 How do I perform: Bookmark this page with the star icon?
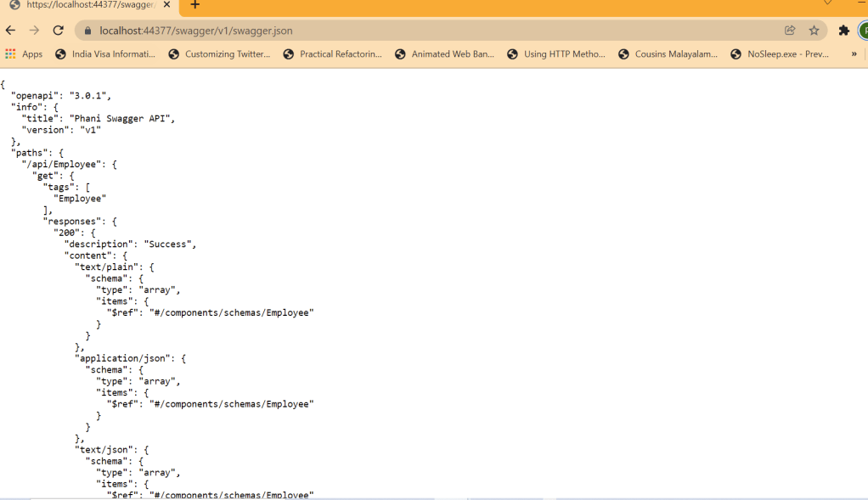pyautogui.click(x=814, y=31)
